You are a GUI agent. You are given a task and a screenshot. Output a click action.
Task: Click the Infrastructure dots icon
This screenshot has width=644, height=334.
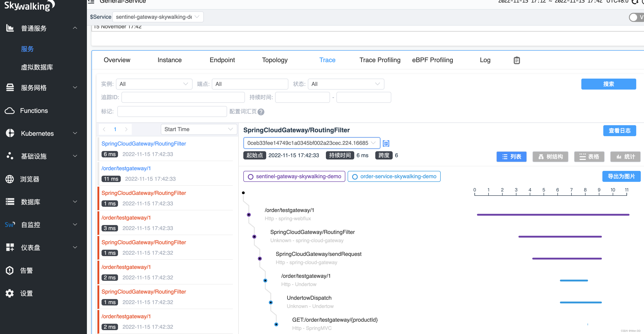coord(10,156)
